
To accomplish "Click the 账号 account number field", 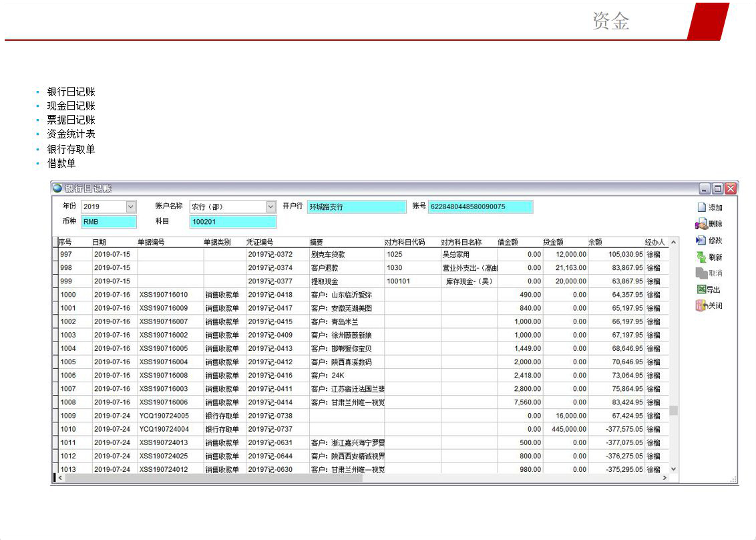I will pyautogui.click(x=480, y=207).
